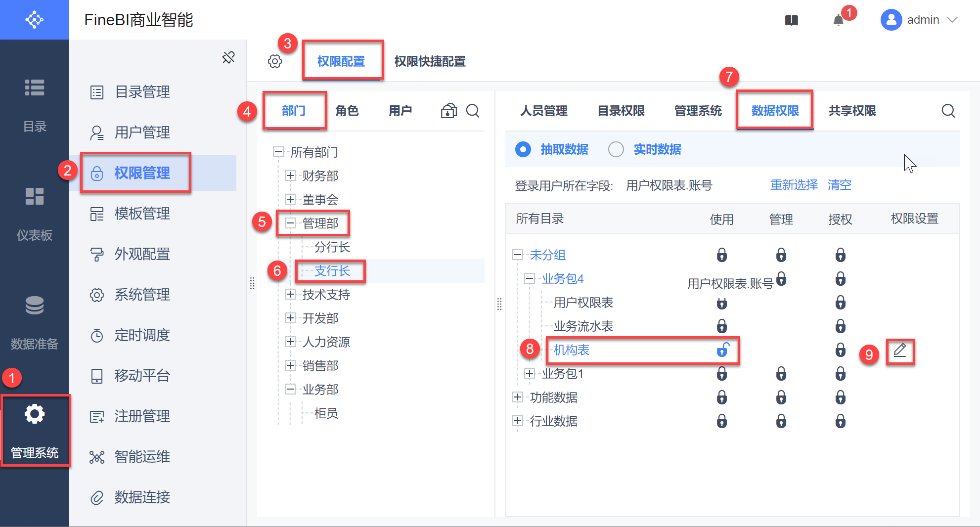The image size is (980, 527).
Task: Expand the 财务部 department node
Action: tap(290, 176)
